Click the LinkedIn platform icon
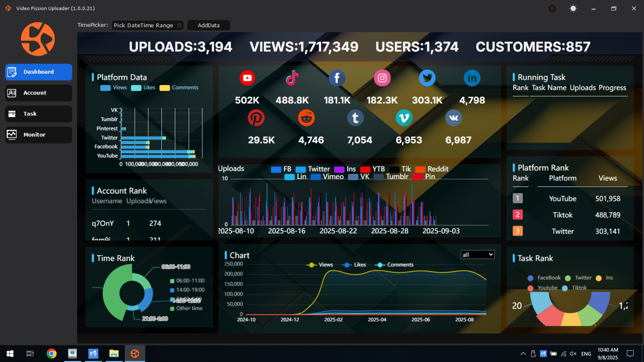Image resolution: width=644 pixels, height=362 pixels. coord(472,78)
